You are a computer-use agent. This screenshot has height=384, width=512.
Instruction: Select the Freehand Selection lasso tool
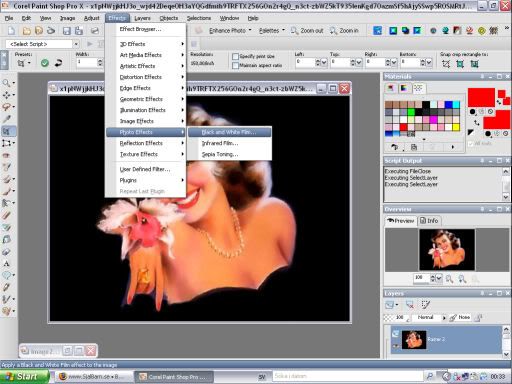[x=6, y=107]
